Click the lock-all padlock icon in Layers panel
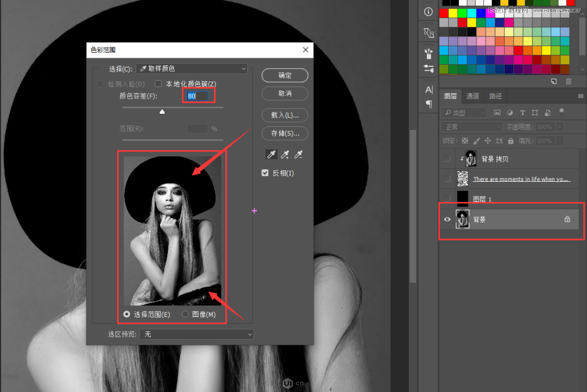The height and width of the screenshot is (392, 587). pyautogui.click(x=510, y=140)
